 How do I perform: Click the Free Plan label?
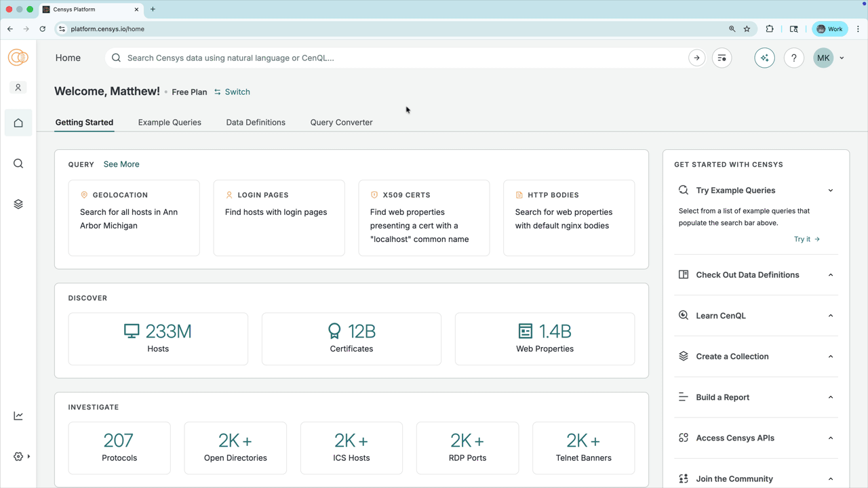pyautogui.click(x=189, y=92)
